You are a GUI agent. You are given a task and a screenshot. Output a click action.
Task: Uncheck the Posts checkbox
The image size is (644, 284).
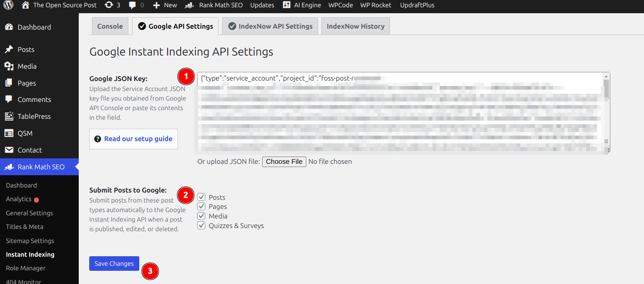pyautogui.click(x=201, y=197)
